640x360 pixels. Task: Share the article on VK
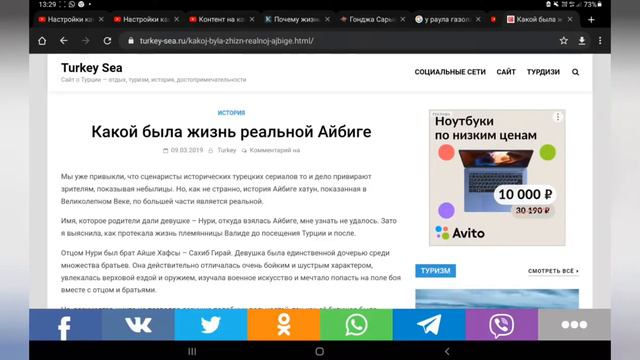pyautogui.click(x=138, y=325)
